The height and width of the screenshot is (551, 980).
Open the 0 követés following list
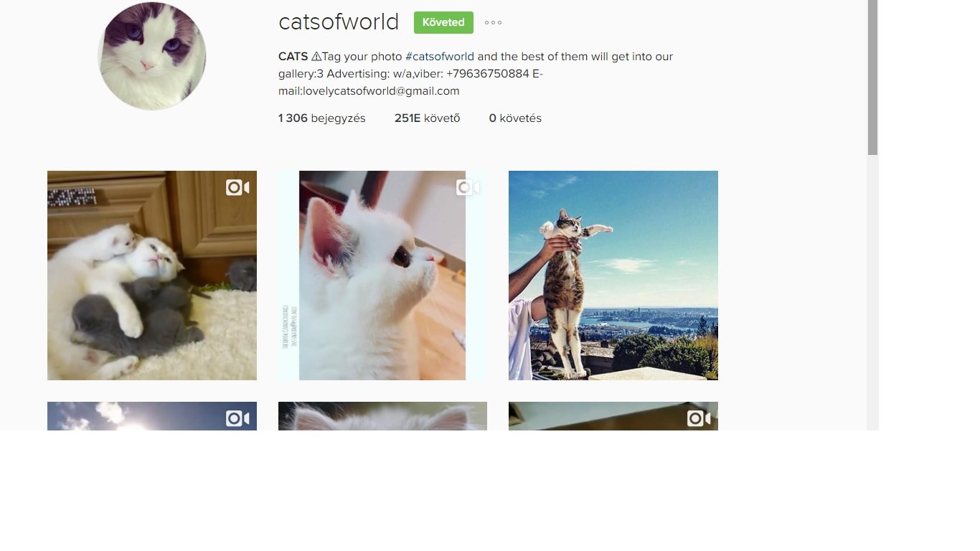(x=515, y=118)
